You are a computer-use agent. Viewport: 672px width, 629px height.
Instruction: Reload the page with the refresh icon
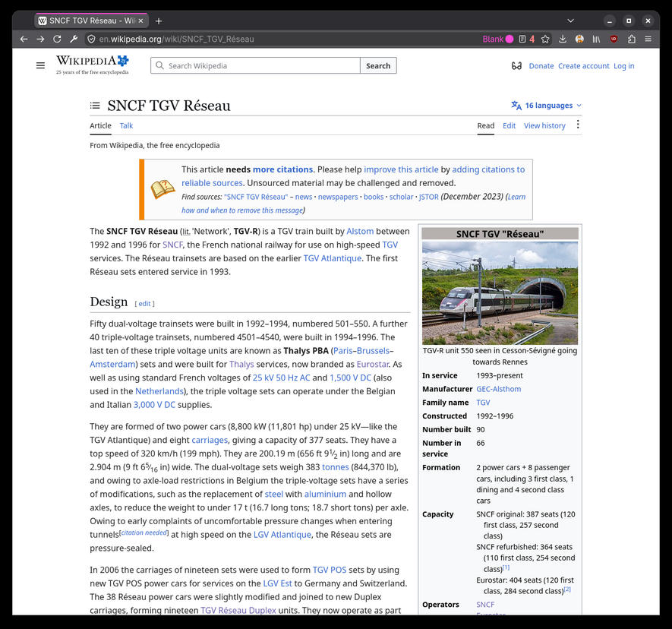57,39
